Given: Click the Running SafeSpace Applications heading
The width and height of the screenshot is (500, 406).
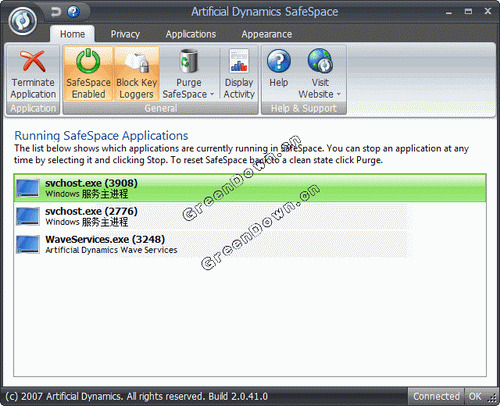Looking at the screenshot, I should (101, 136).
